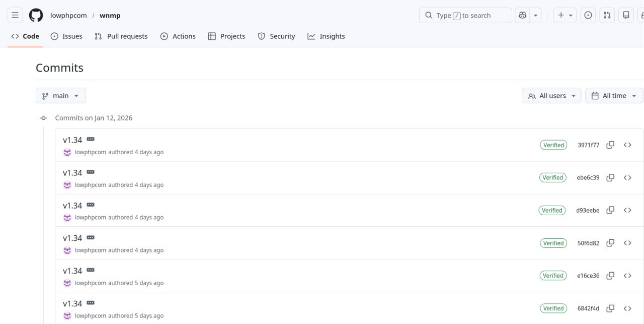
Task: Expand commit message details for 3971f77
Action: (91, 139)
